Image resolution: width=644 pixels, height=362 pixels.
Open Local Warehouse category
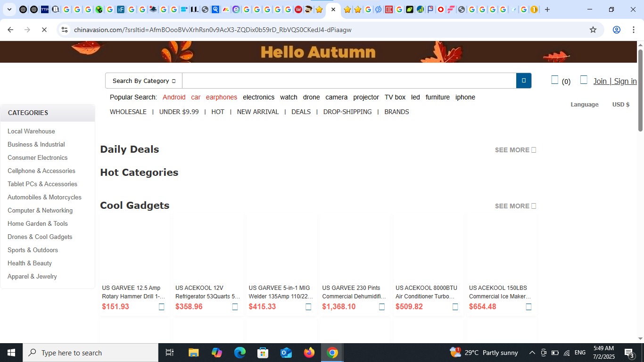31,131
